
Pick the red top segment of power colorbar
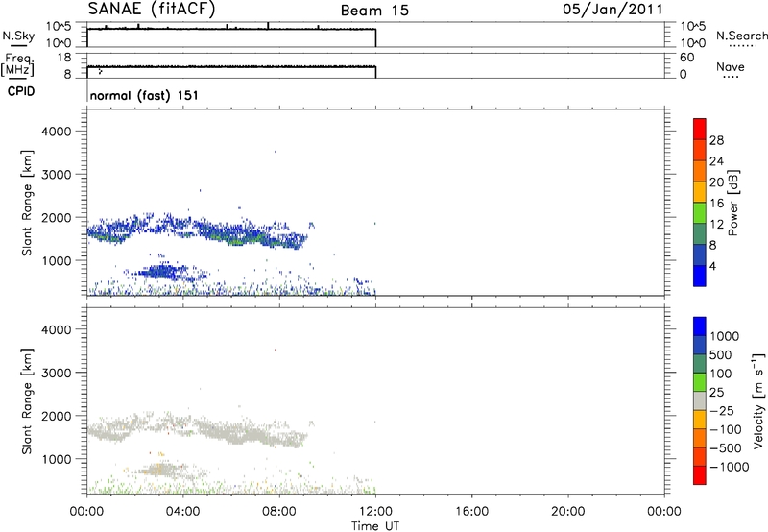point(700,129)
